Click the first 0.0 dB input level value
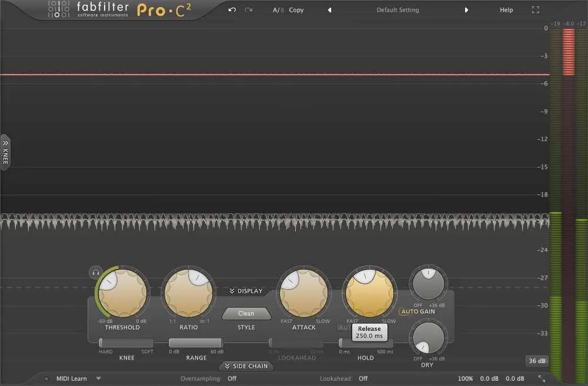Screen dimensions: 588x386 [489, 378]
